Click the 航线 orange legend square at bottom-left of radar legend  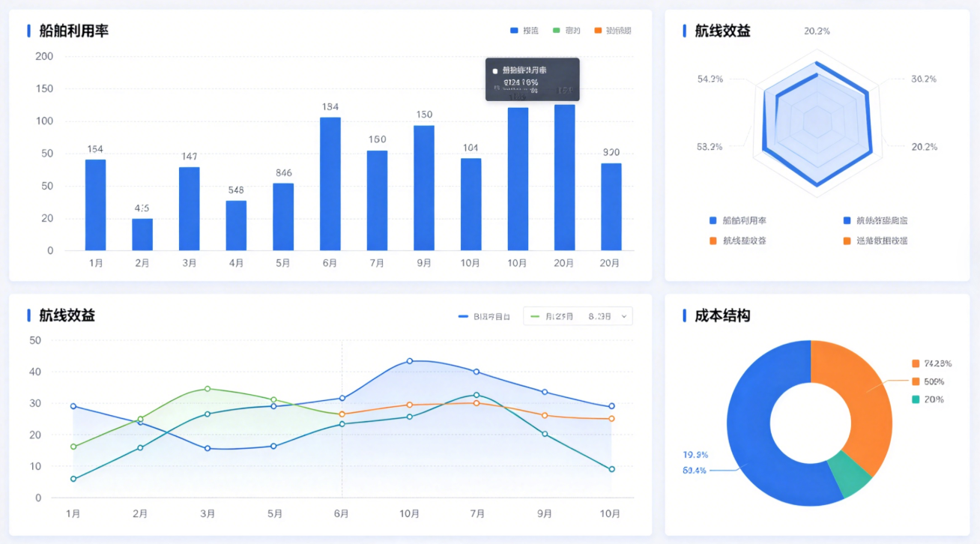click(713, 241)
